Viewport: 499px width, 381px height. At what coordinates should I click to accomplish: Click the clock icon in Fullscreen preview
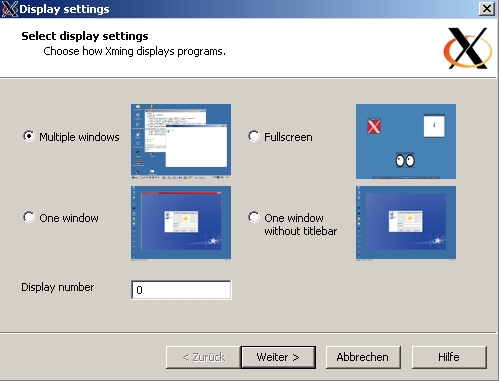pyautogui.click(x=434, y=126)
